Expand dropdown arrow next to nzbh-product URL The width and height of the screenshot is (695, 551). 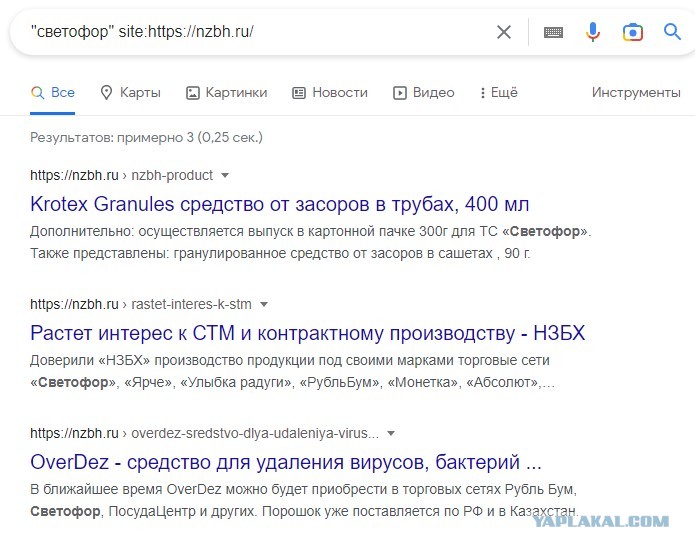click(225, 175)
